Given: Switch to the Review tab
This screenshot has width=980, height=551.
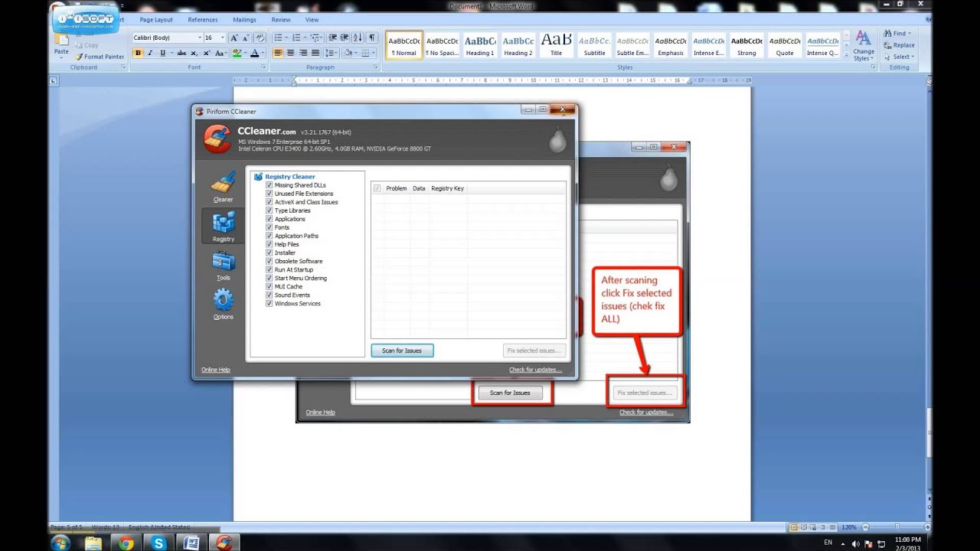Looking at the screenshot, I should coord(281,20).
